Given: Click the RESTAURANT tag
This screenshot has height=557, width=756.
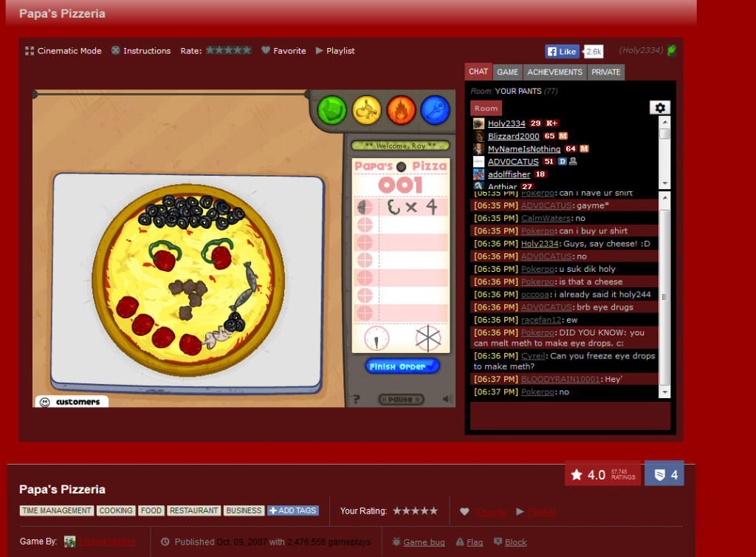Looking at the screenshot, I should pyautogui.click(x=194, y=510).
